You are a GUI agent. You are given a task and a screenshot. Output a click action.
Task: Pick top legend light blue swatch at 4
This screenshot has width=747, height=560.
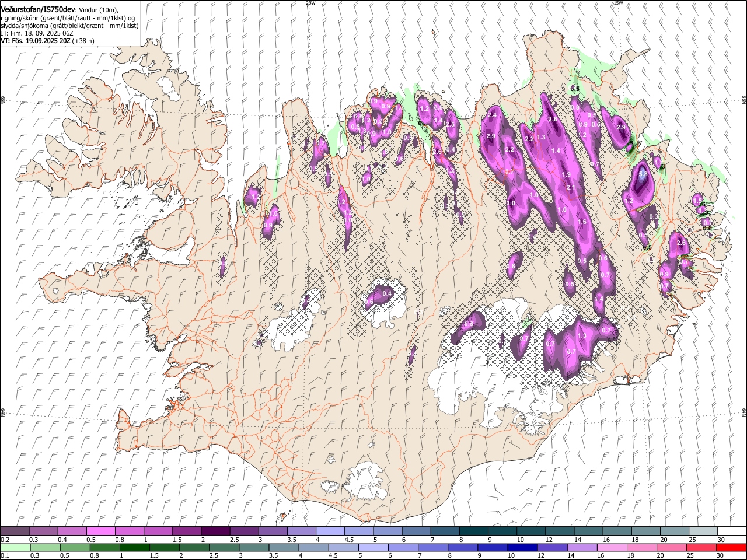330,531
